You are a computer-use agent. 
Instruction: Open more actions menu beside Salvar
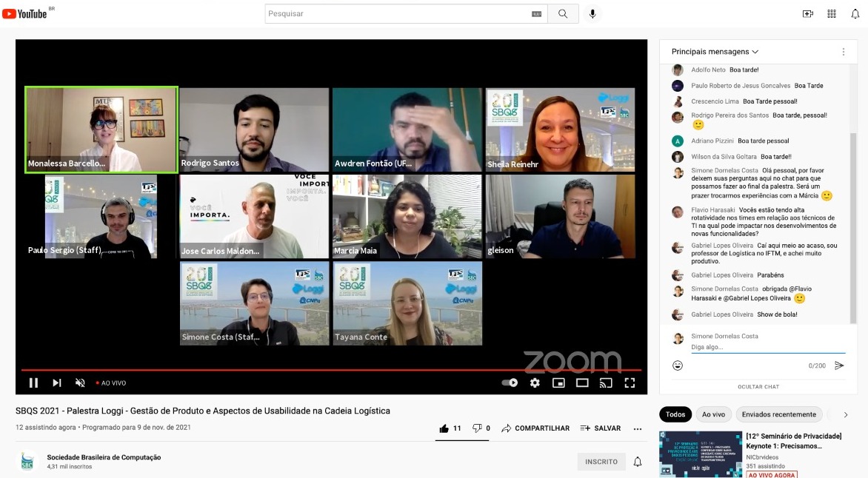click(x=638, y=428)
